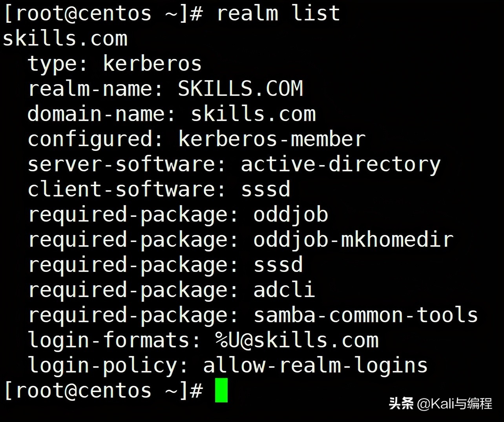Viewport: 504px width, 422px height.
Task: Click the 'allow-realm-logins' policy value
Action: [315, 365]
